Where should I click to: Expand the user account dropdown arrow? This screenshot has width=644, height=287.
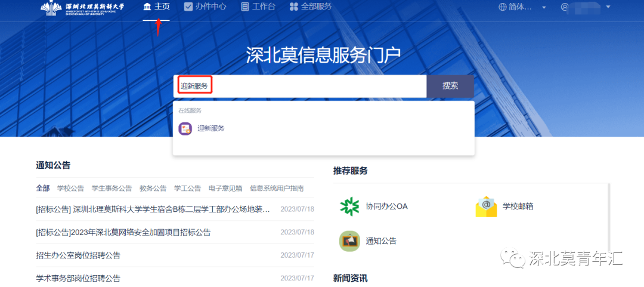608,8
